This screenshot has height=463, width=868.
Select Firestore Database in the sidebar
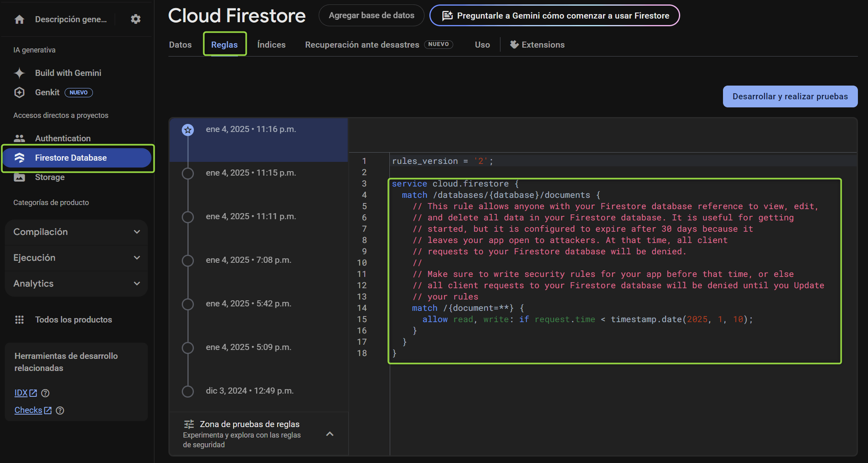(71, 157)
